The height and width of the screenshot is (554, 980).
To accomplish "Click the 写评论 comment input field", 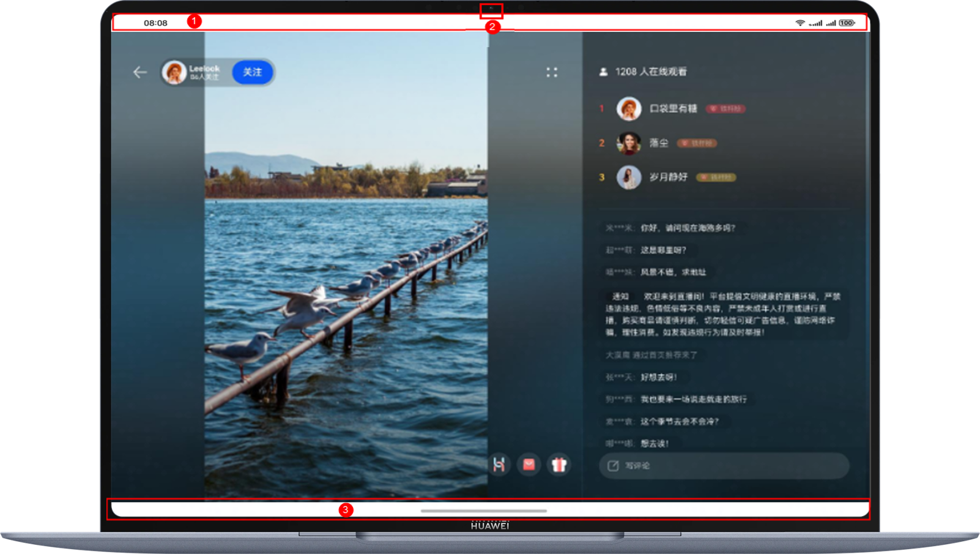I will [722, 466].
